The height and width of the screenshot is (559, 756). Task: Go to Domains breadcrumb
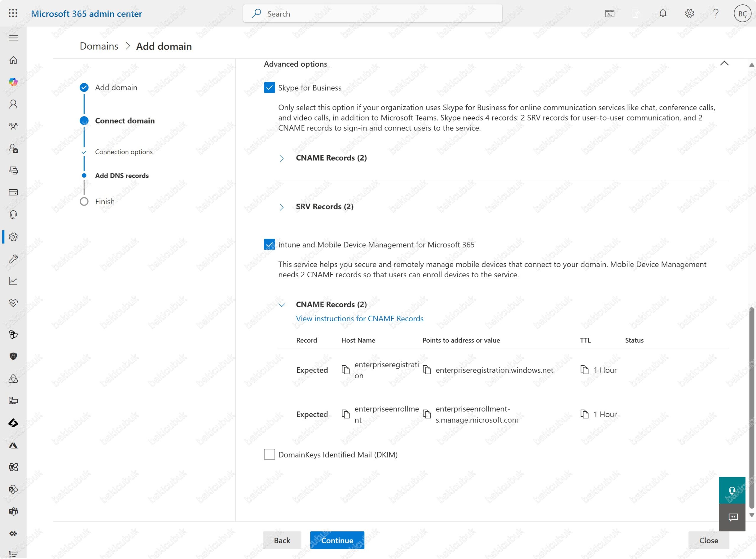[x=99, y=46]
